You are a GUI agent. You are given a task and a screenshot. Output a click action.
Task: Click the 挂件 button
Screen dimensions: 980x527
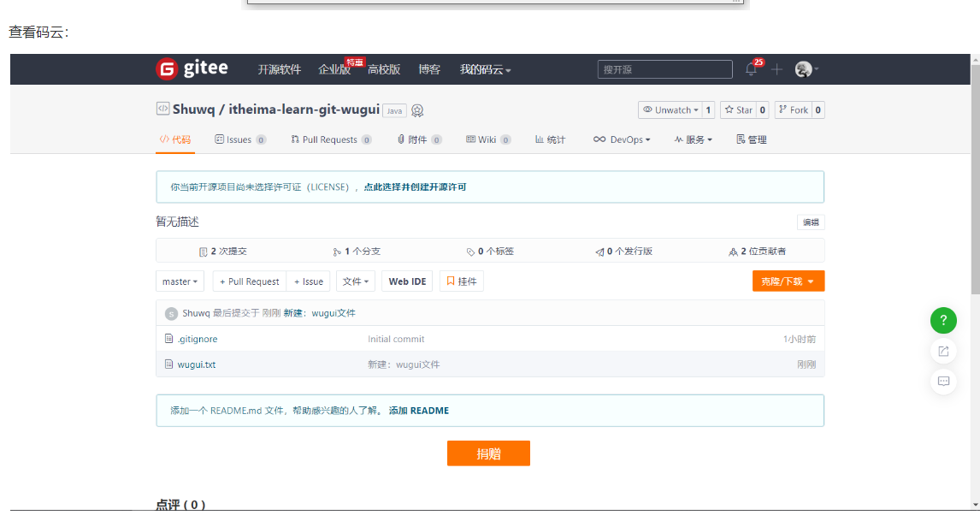coord(461,281)
